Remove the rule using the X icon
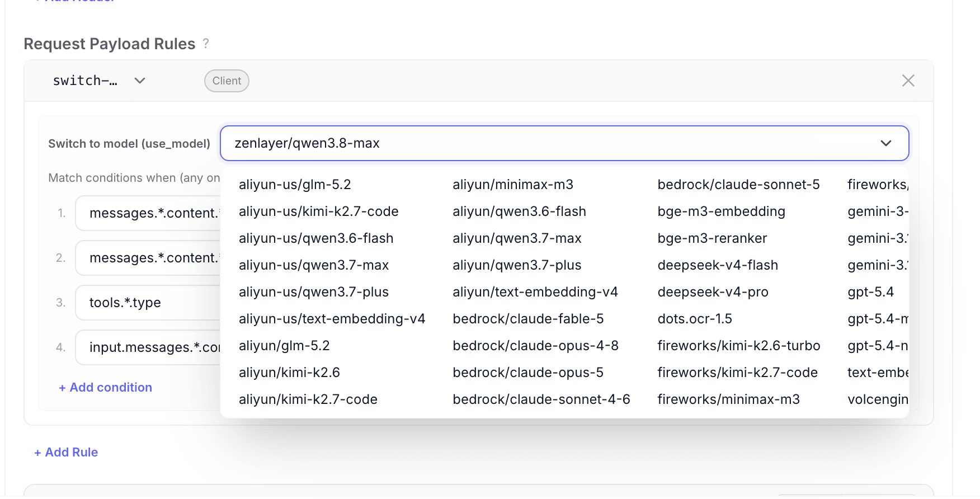Screen dimensions: 980x499 908,81
